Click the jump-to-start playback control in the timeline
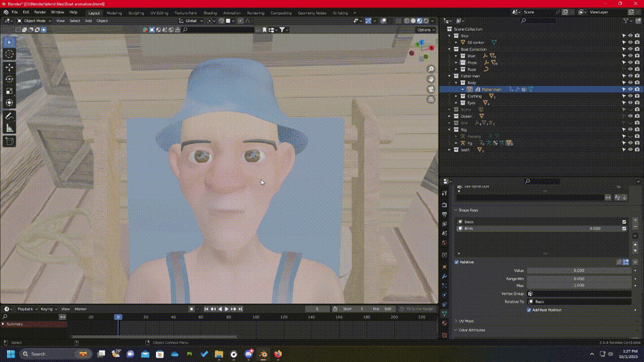644x362 pixels. [x=206, y=309]
